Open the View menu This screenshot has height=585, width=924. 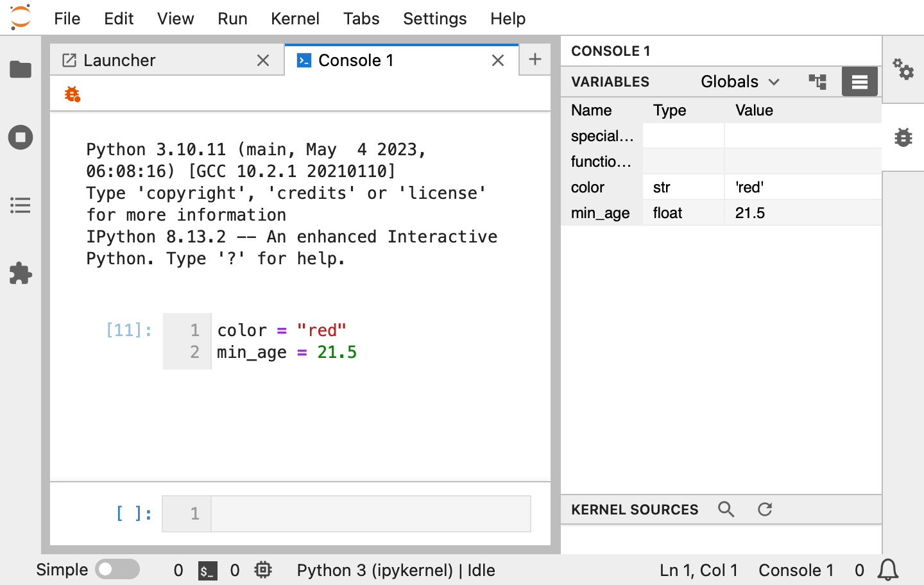pyautogui.click(x=176, y=19)
